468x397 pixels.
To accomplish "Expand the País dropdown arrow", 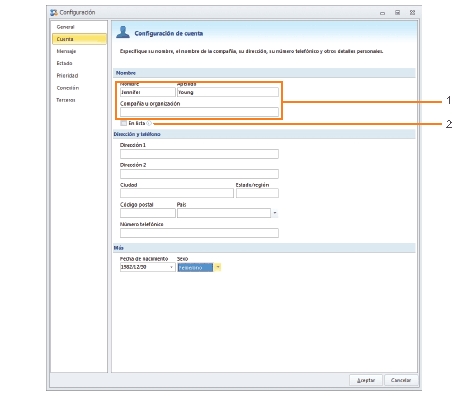I will tap(275, 213).
